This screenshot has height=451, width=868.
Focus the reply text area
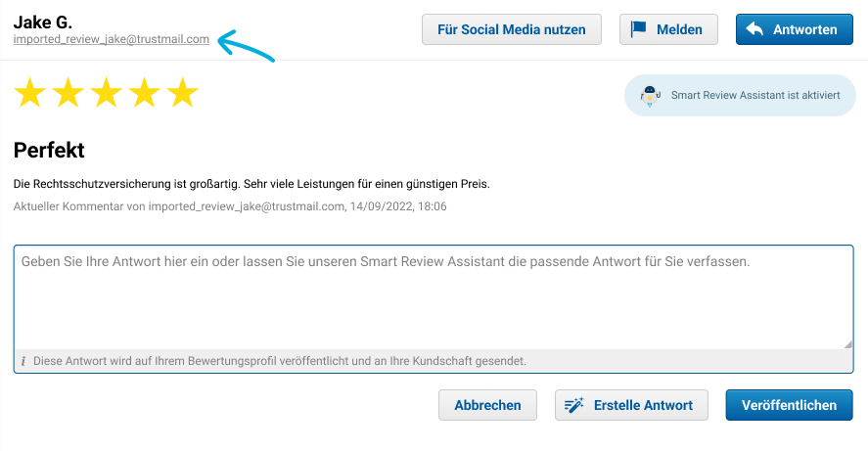[x=433, y=298]
